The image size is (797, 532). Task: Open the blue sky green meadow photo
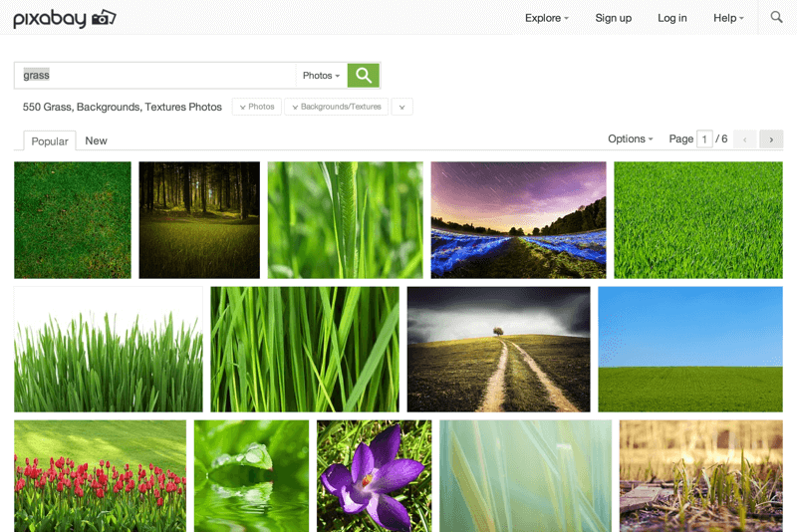click(x=690, y=349)
